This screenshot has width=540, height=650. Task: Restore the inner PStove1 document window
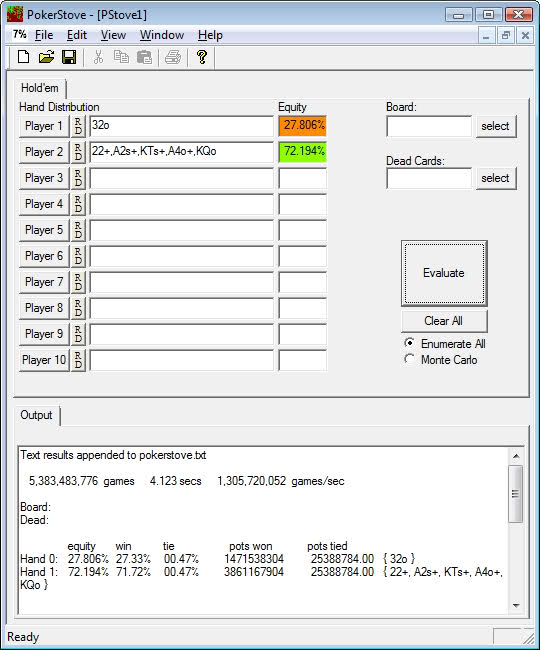[x=506, y=36]
